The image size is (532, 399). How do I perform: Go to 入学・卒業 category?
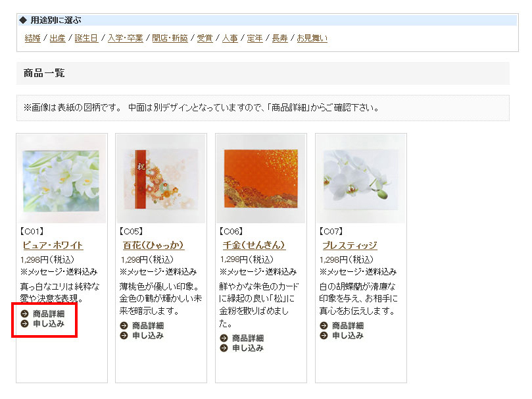point(125,38)
